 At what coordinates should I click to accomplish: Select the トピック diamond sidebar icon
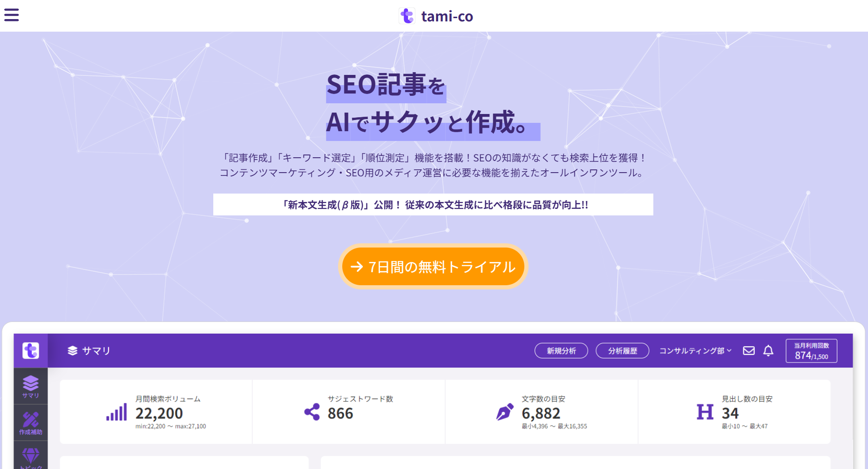click(31, 457)
